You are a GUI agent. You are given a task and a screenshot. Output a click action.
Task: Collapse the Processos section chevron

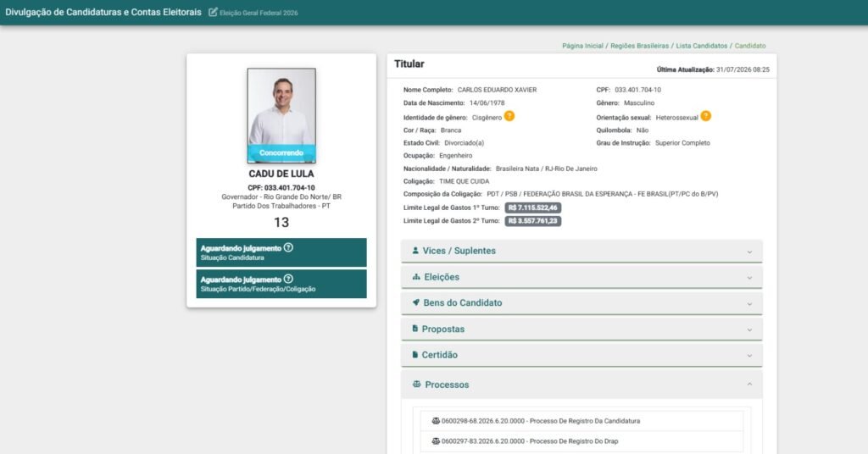point(749,385)
